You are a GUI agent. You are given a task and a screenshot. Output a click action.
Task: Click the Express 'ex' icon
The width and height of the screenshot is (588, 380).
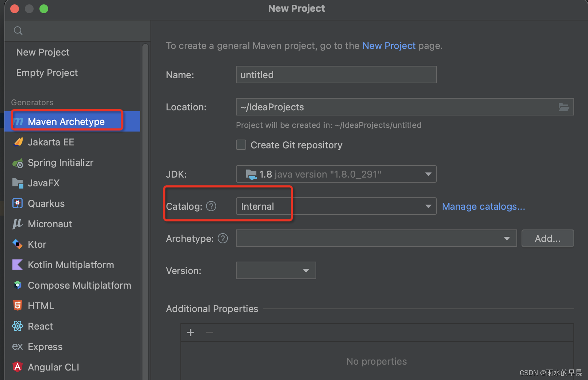tap(18, 346)
